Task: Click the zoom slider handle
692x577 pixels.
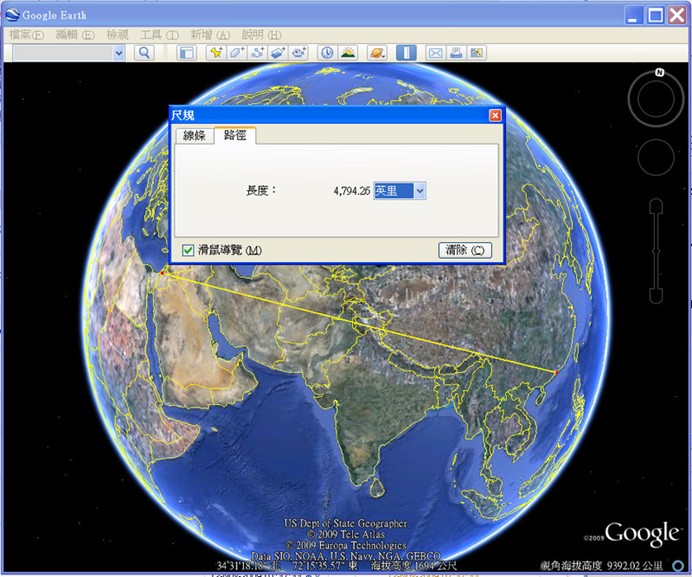Action: pos(656,252)
